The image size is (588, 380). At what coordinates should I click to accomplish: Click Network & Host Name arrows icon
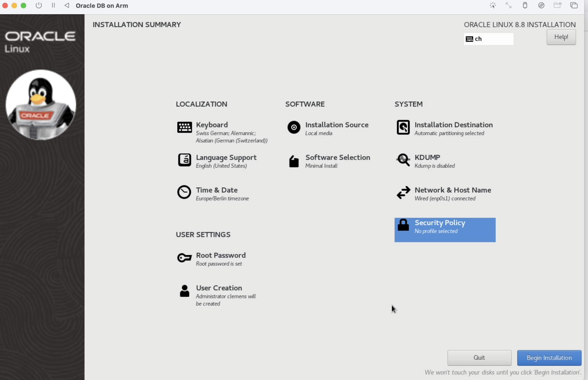coord(403,193)
